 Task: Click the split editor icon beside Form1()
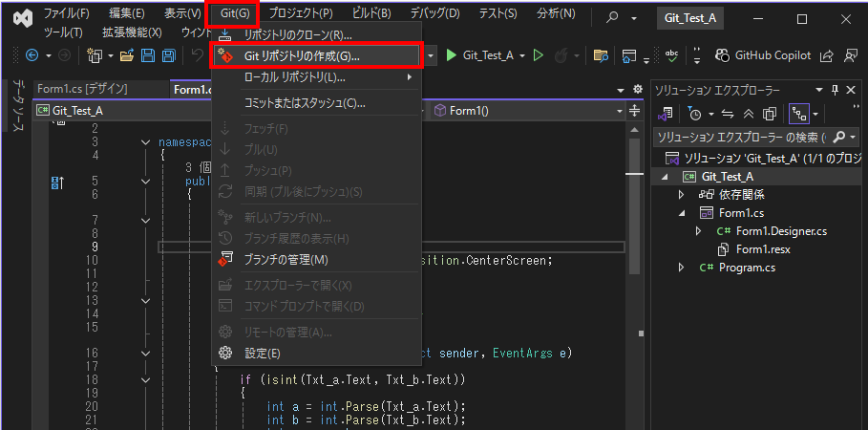(x=634, y=111)
